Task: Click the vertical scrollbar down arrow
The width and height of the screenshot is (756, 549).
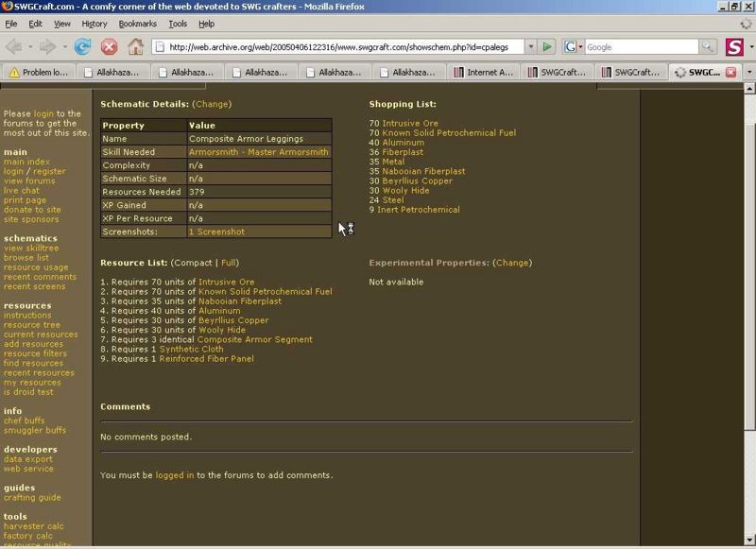Action: 748,540
